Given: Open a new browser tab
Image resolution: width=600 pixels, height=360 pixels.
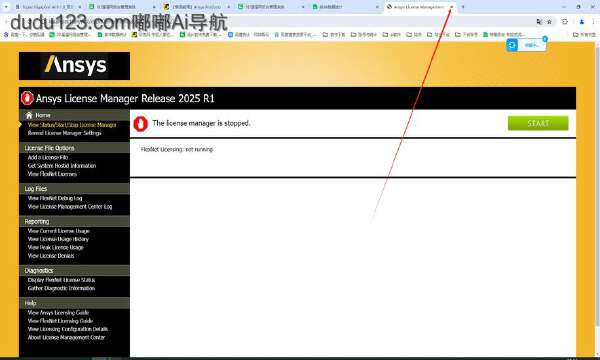Looking at the screenshot, I should tap(463, 7).
